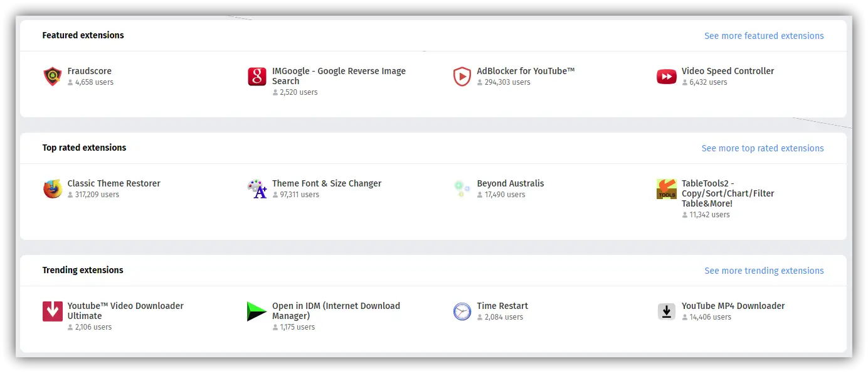
Task: Click the Video Speed Controller fast-forward icon
Action: pyautogui.click(x=666, y=77)
